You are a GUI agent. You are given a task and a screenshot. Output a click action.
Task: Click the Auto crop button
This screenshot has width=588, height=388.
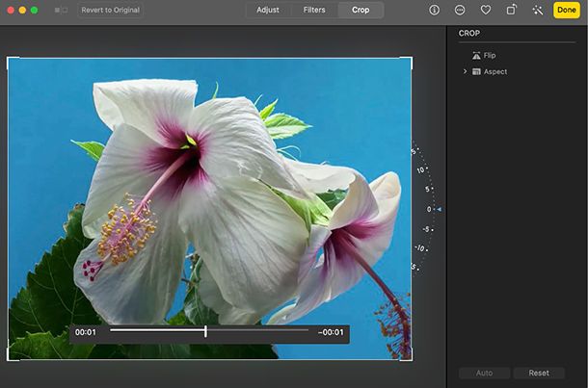pos(484,373)
